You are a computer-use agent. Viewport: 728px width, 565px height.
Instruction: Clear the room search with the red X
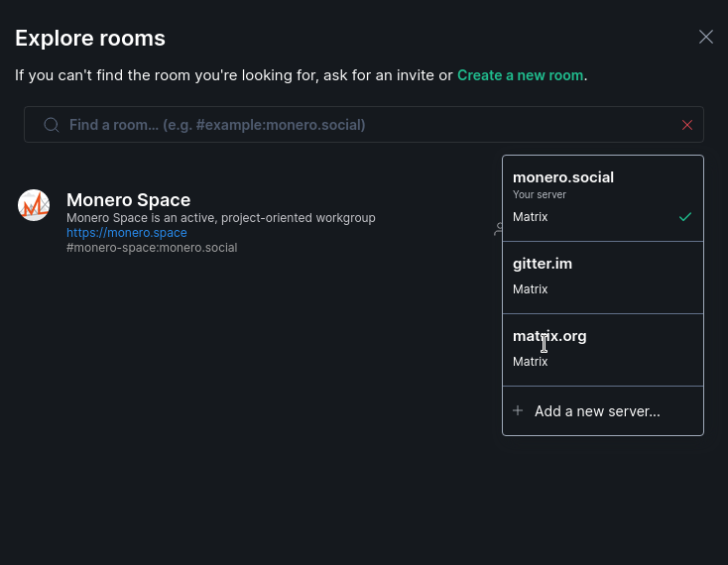687,125
